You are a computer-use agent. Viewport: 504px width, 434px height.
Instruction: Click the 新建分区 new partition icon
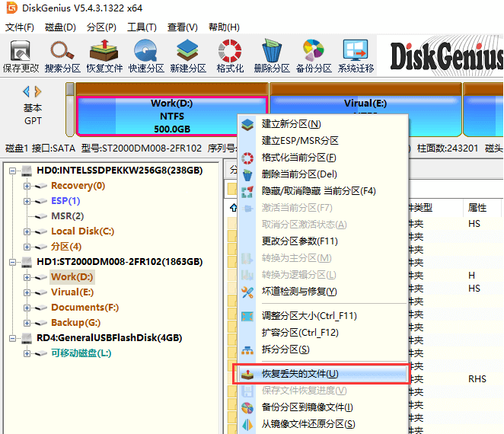pos(188,56)
